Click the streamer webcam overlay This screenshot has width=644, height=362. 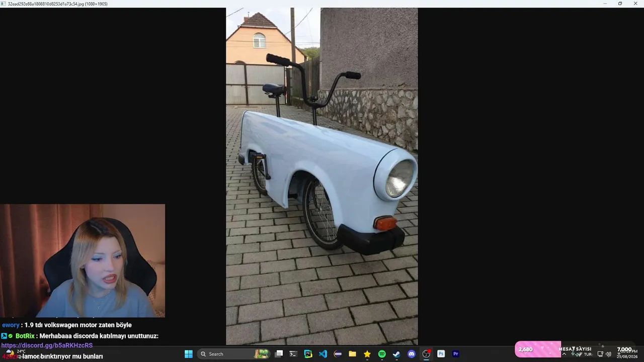pos(83,260)
